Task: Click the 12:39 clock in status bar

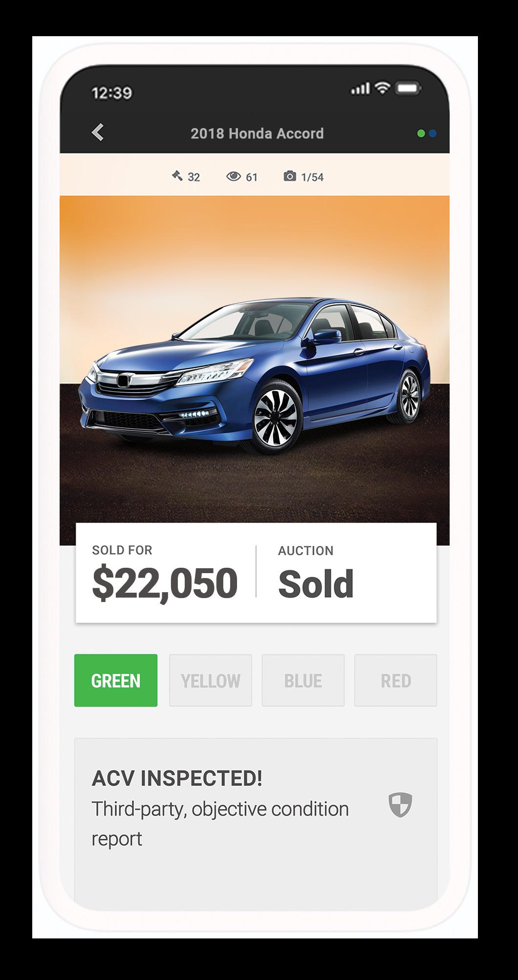Action: tap(112, 92)
